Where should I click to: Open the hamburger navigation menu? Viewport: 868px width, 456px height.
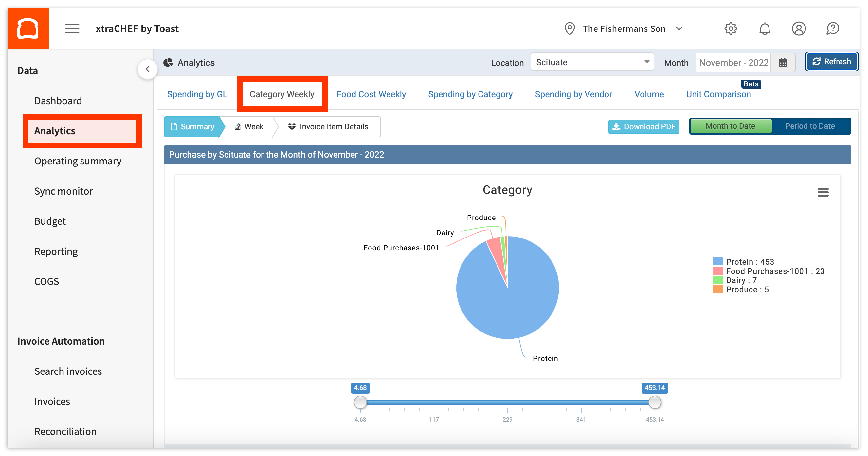point(71,28)
